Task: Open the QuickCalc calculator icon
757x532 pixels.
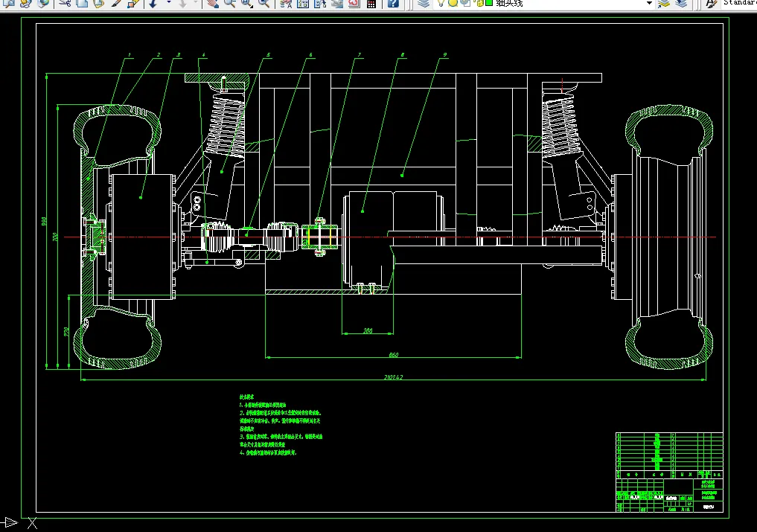Action: click(371, 3)
